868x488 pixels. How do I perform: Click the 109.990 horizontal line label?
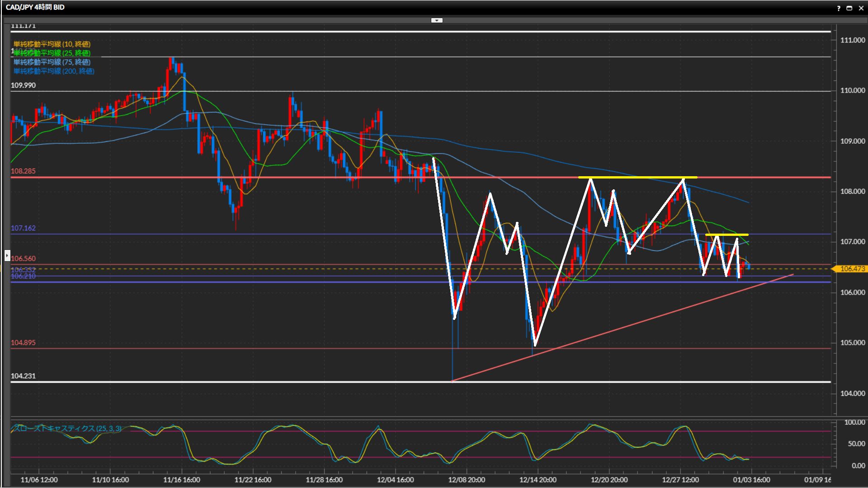[23, 85]
